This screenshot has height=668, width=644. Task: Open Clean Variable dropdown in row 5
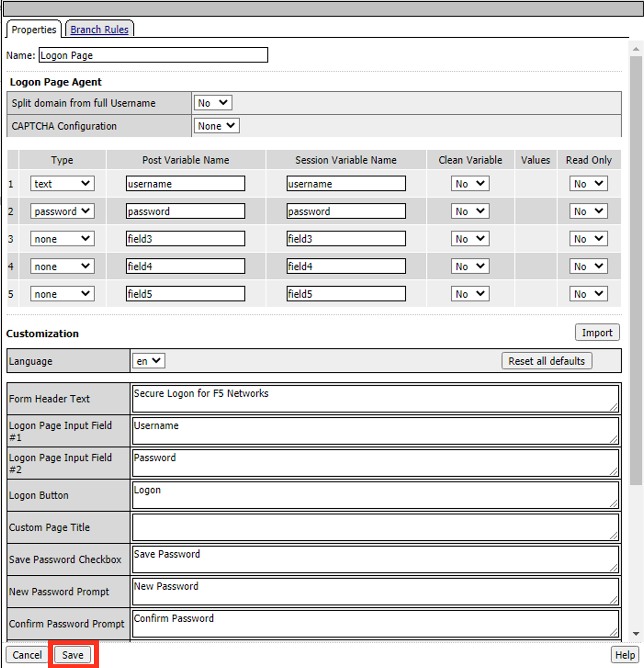coord(470,294)
